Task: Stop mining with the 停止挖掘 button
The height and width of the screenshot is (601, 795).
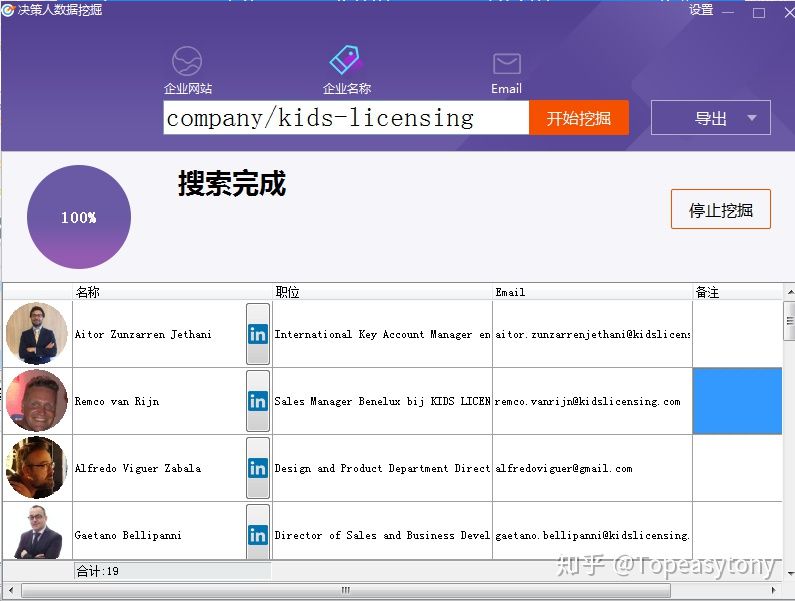Action: pos(720,209)
